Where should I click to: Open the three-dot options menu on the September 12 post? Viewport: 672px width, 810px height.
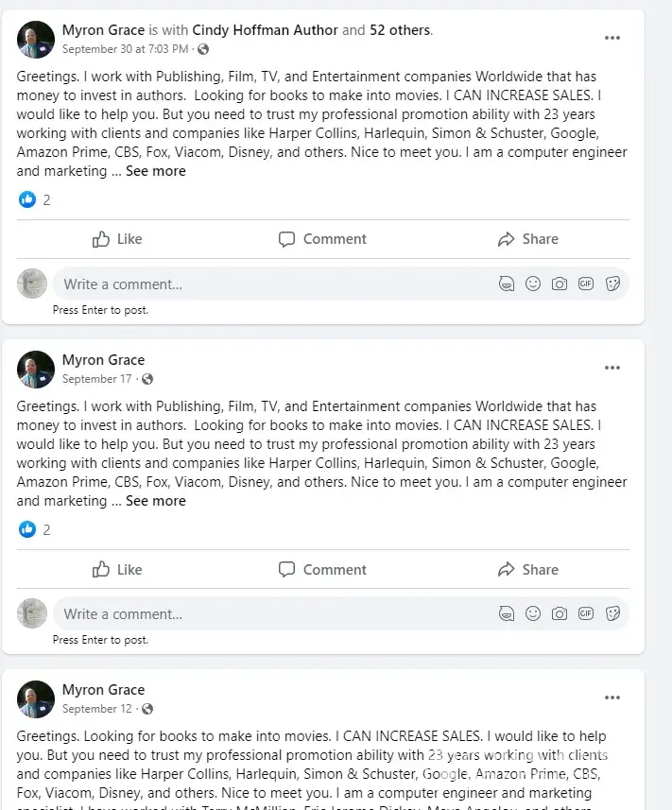click(612, 698)
